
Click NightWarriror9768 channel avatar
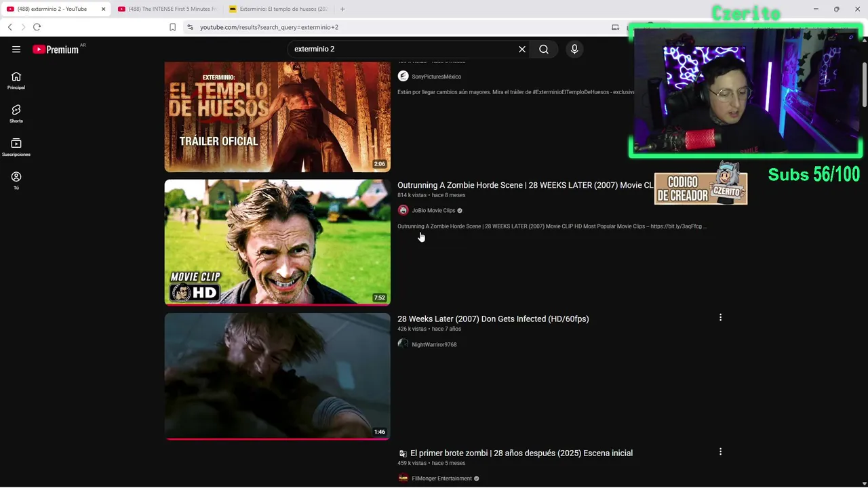pyautogui.click(x=403, y=344)
